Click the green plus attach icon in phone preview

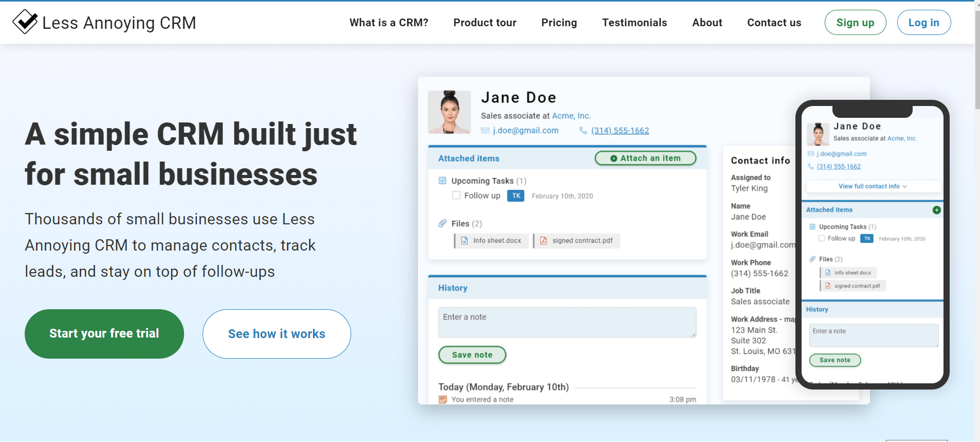tap(936, 210)
